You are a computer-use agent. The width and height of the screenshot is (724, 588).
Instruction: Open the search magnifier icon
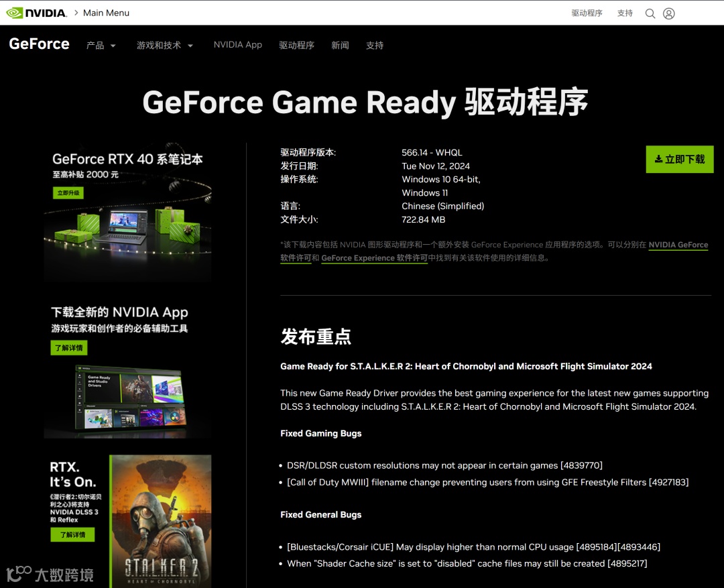tap(650, 13)
